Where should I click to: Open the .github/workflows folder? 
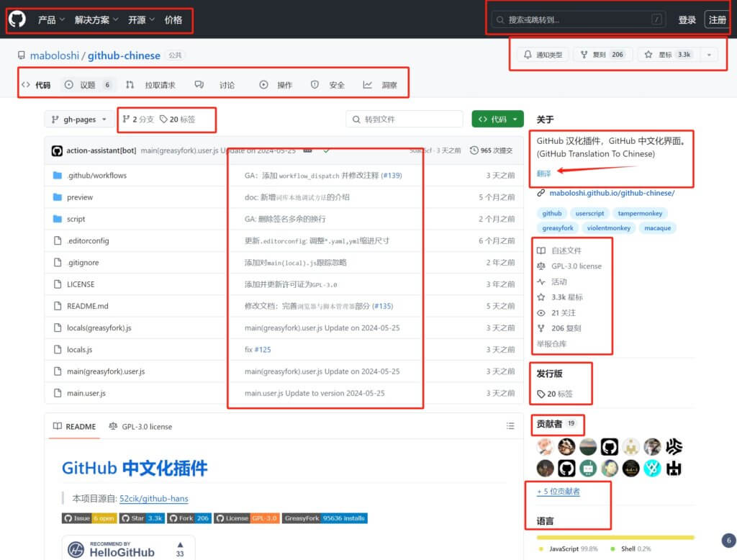(x=97, y=176)
